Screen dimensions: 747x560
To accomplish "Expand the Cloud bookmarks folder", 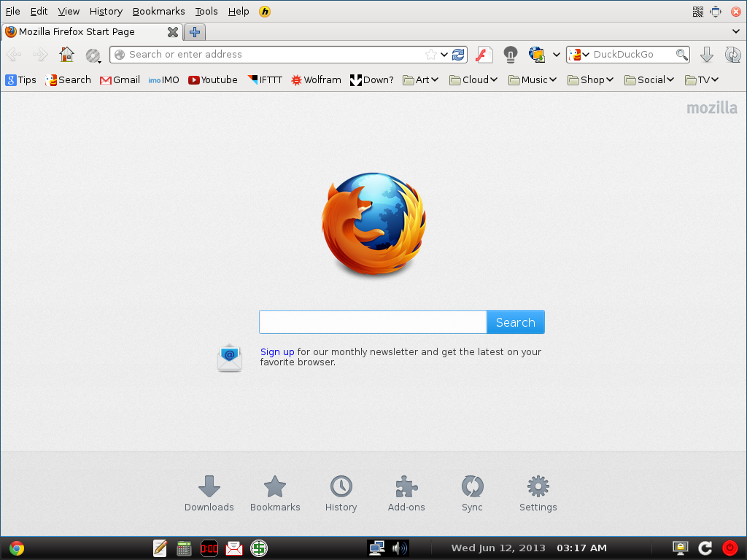I will tap(473, 80).
